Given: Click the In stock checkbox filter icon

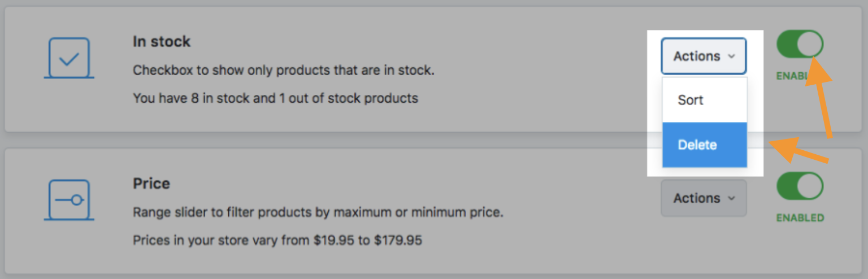Looking at the screenshot, I should coord(69,58).
